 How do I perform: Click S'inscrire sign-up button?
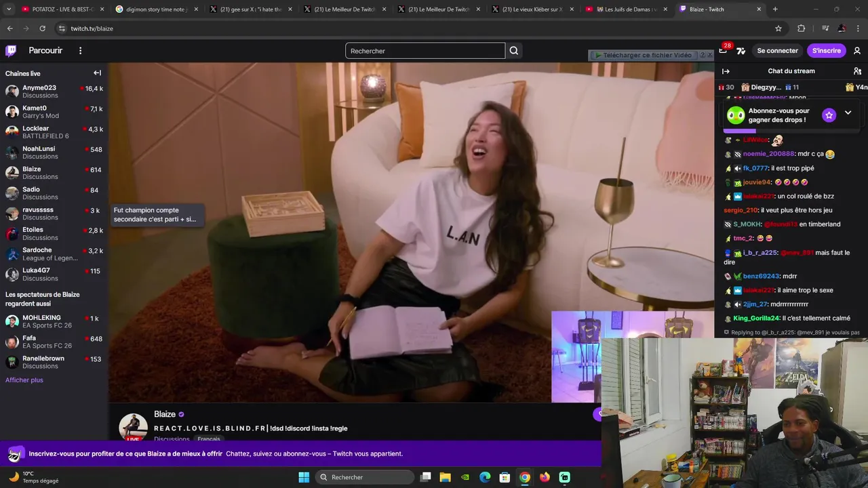(x=826, y=51)
